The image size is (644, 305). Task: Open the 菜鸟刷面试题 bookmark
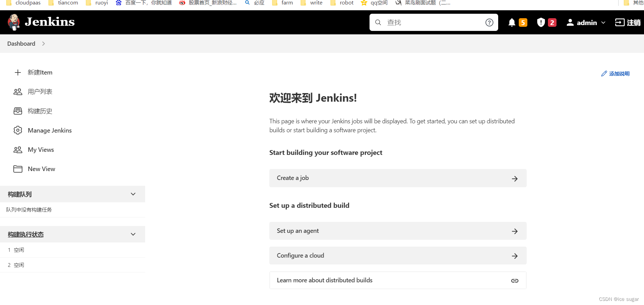(423, 3)
